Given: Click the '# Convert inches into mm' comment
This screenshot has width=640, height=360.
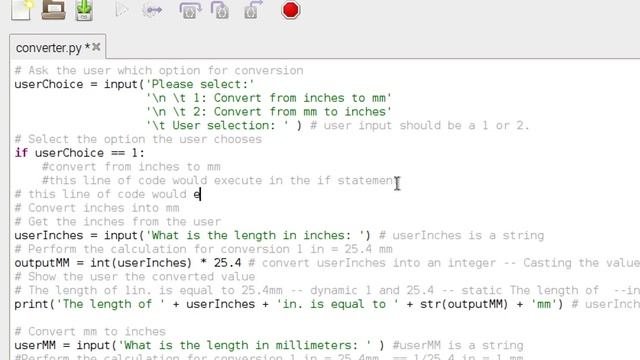Looking at the screenshot, I should [97, 208].
